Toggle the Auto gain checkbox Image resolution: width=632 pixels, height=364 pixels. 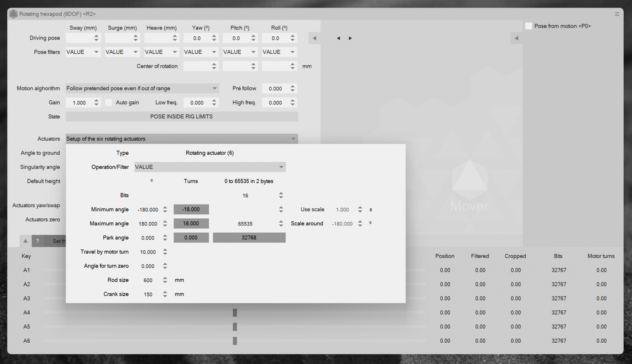[109, 103]
